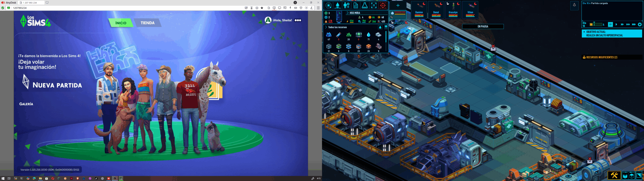The image size is (644, 181).
Task: Click the AnyDesk favorite star icon
Action: 262,8
